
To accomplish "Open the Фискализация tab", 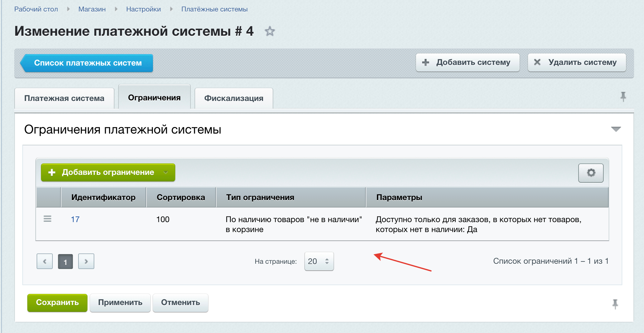I will [x=234, y=98].
